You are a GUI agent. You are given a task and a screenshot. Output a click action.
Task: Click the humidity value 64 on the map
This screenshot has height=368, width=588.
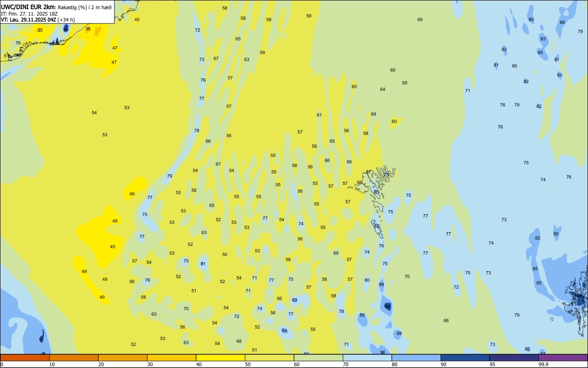[x=383, y=89]
